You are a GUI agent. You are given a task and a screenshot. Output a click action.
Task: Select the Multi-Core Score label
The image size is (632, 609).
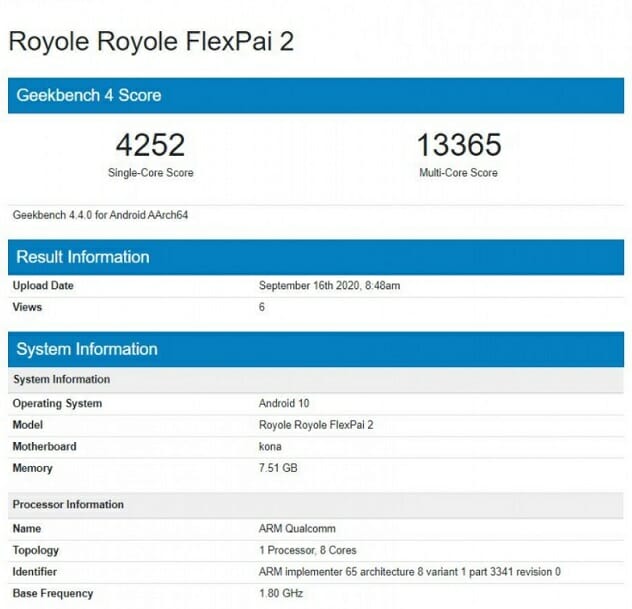click(x=457, y=173)
